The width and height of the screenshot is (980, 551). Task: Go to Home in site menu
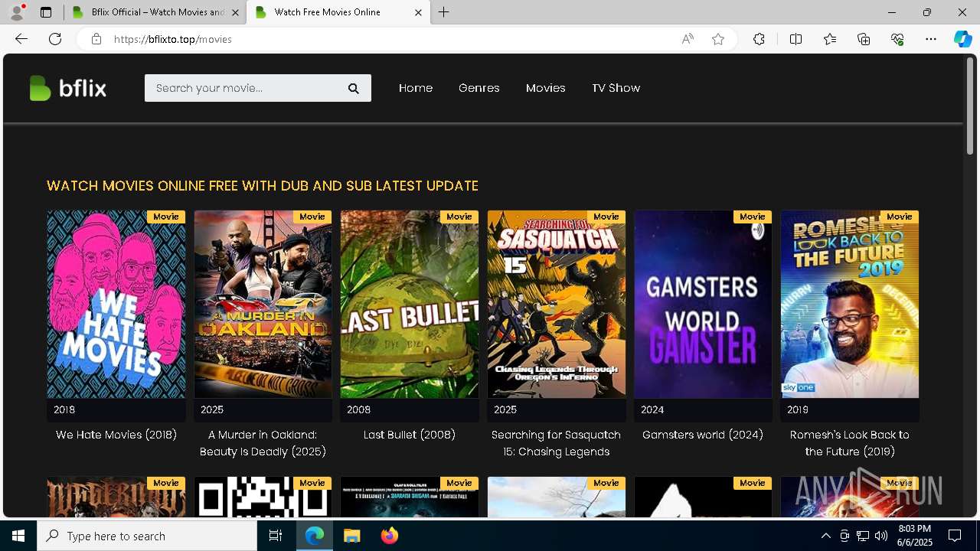(416, 88)
